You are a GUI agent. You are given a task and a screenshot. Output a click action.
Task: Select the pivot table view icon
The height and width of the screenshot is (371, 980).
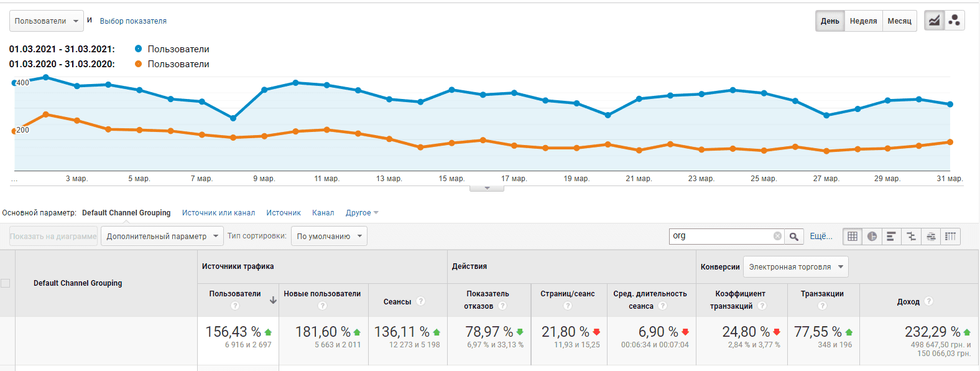click(950, 237)
